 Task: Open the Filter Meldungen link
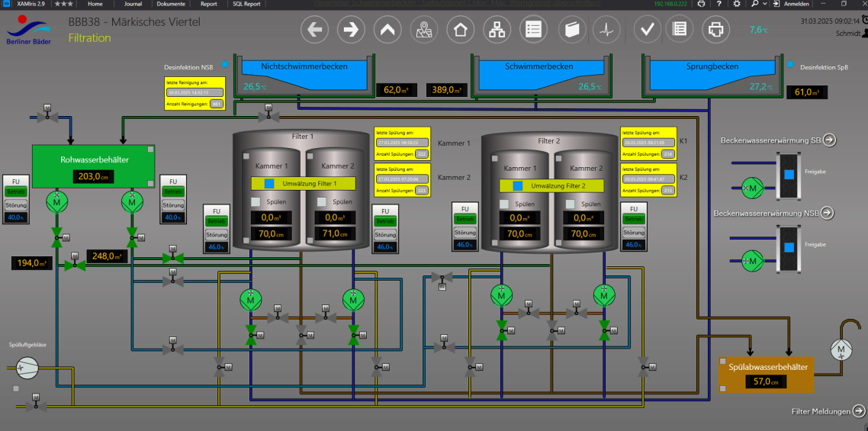pyautogui.click(x=859, y=411)
